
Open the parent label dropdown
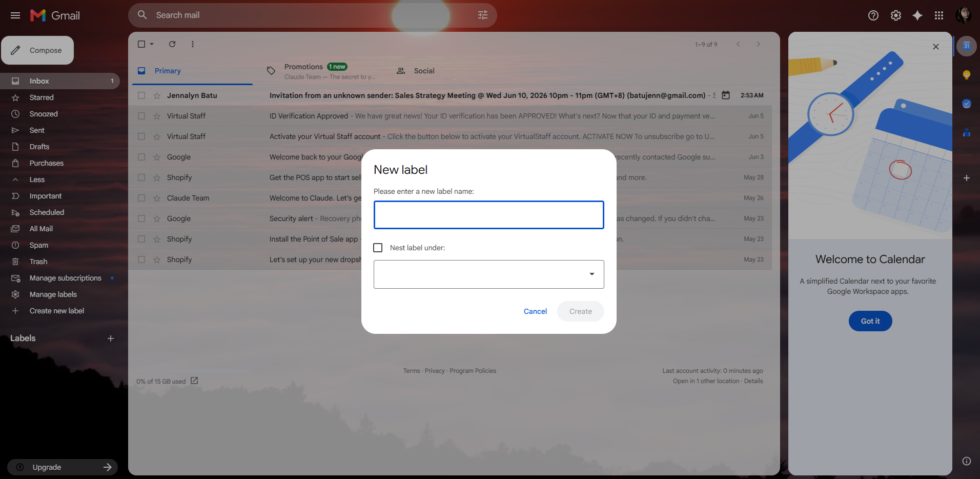pyautogui.click(x=488, y=274)
